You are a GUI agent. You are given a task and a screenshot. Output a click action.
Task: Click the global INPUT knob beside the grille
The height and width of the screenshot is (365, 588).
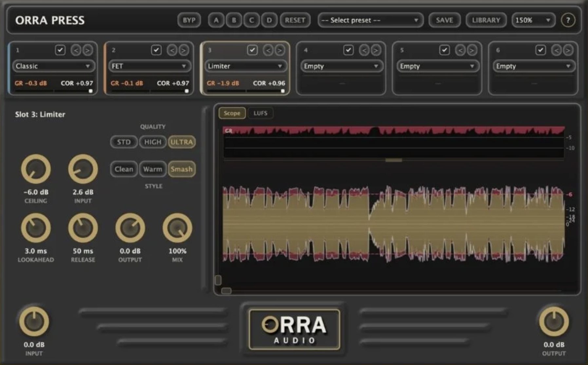(x=34, y=322)
